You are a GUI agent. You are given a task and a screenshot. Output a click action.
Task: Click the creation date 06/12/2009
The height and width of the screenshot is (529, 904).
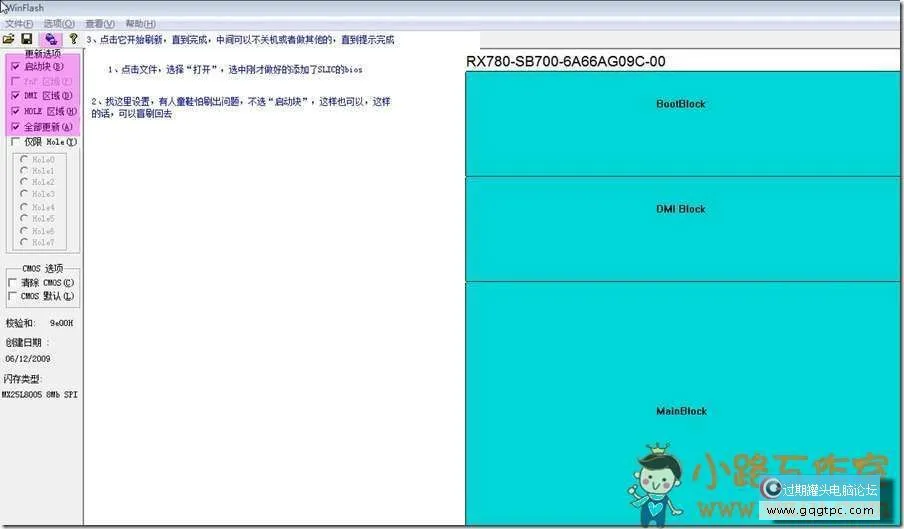(28, 358)
